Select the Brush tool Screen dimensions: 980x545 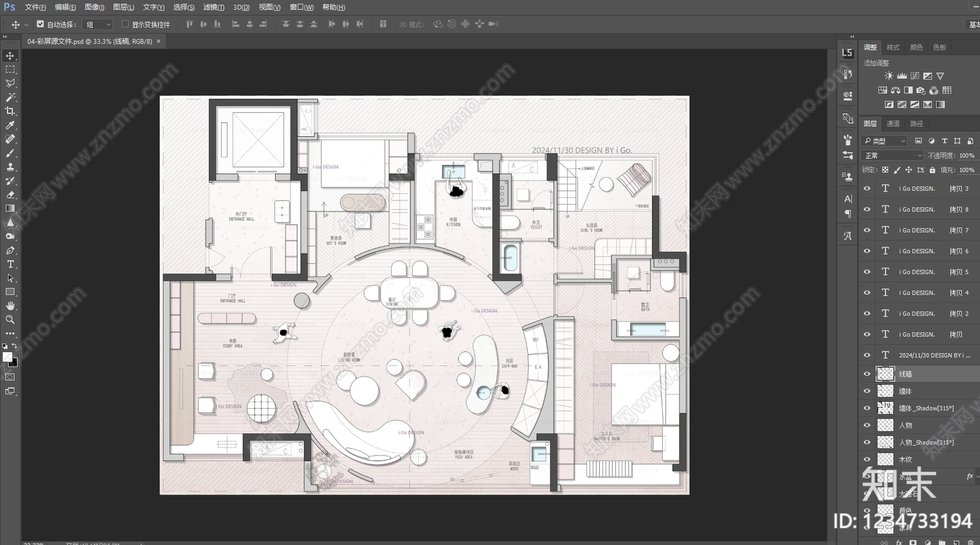pos(10,153)
